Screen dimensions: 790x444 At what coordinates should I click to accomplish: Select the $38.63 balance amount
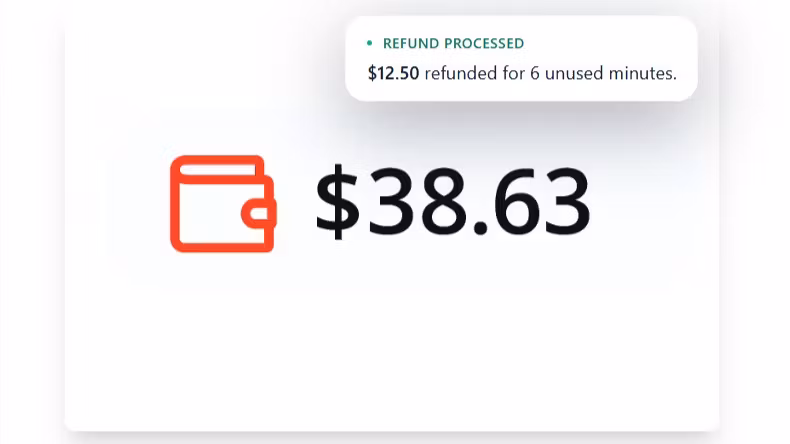coord(452,202)
